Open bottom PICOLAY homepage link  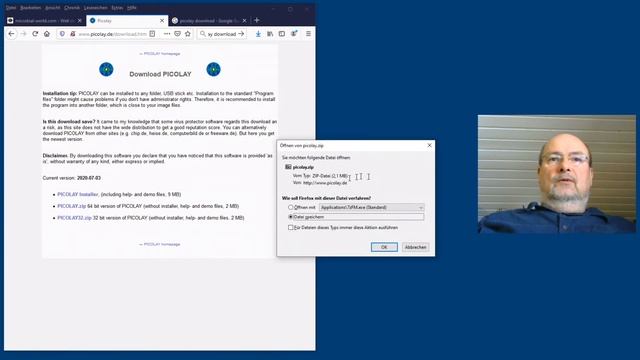pyautogui.click(x=160, y=244)
